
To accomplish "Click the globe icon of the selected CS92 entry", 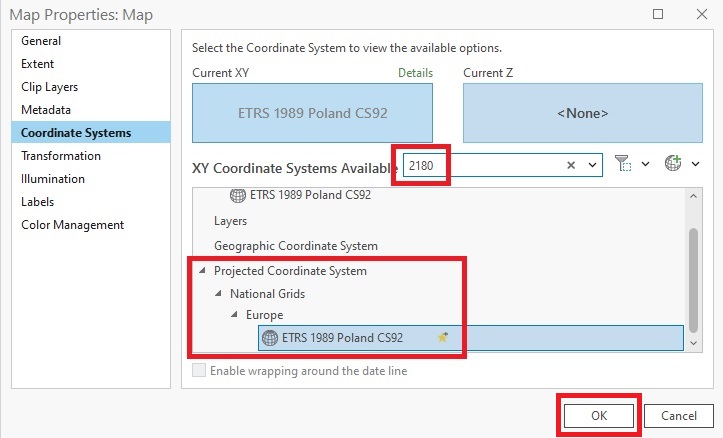I will pos(269,338).
